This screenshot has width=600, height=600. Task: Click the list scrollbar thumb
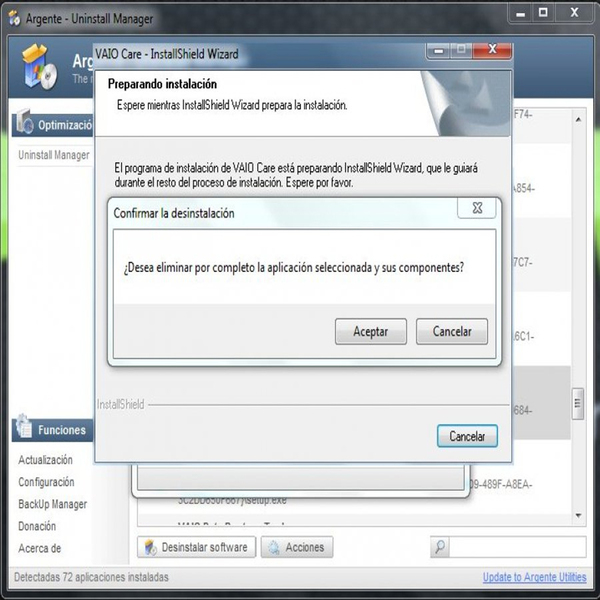coord(578,403)
